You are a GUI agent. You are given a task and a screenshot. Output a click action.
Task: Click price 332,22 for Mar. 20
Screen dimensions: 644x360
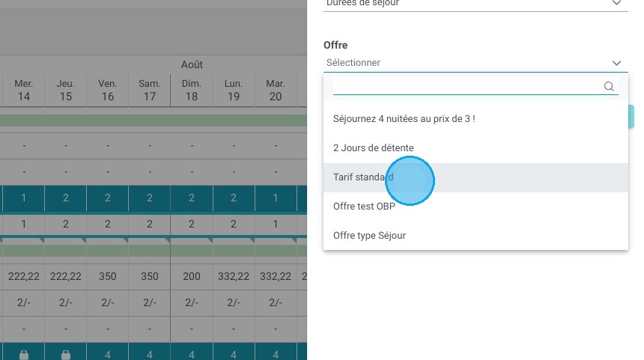click(275, 277)
